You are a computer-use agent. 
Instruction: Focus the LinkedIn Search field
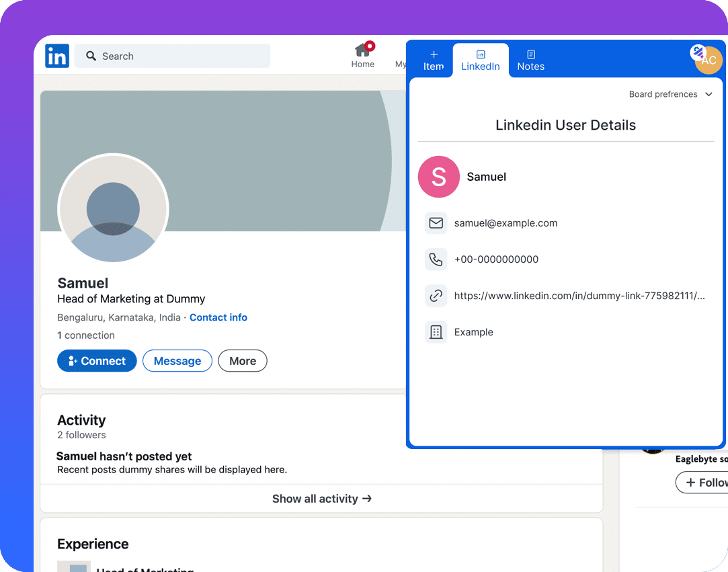pos(172,56)
